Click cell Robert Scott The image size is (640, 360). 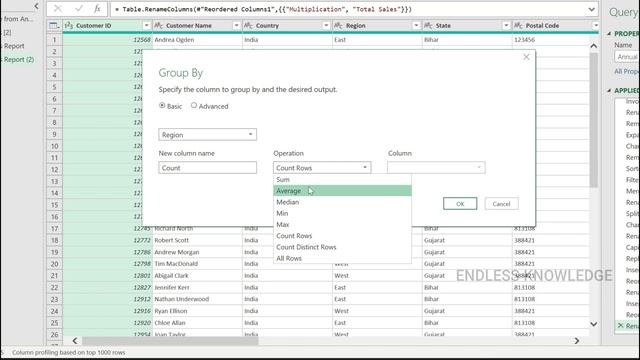click(171, 240)
